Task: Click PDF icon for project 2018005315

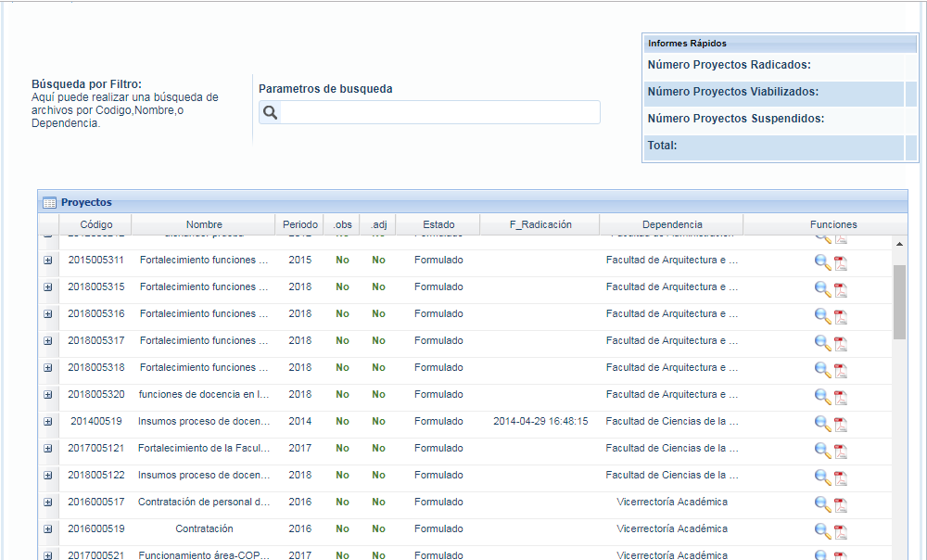Action: point(841,289)
